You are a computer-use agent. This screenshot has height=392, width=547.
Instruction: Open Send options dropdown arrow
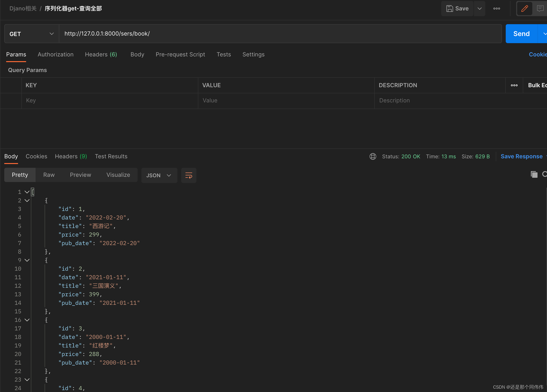pos(543,34)
